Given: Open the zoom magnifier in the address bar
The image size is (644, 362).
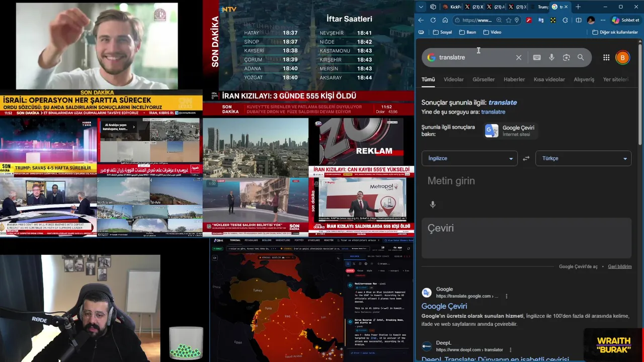Looking at the screenshot, I should click(x=499, y=20).
